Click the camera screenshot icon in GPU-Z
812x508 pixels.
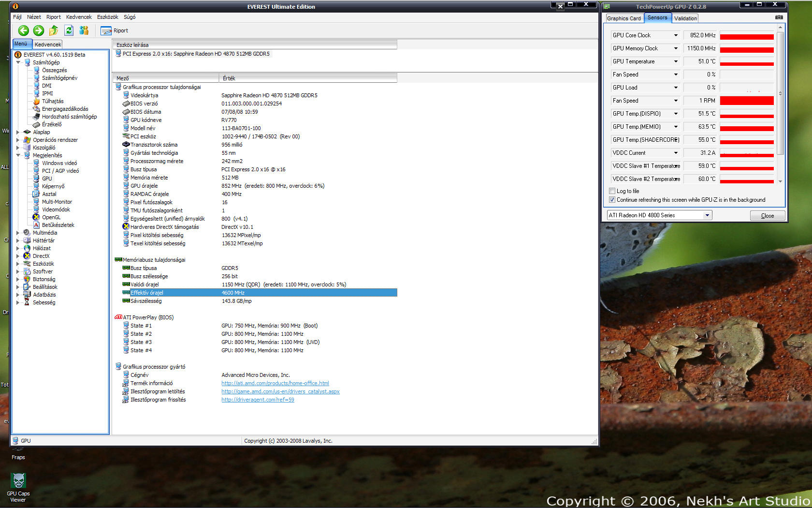click(779, 17)
